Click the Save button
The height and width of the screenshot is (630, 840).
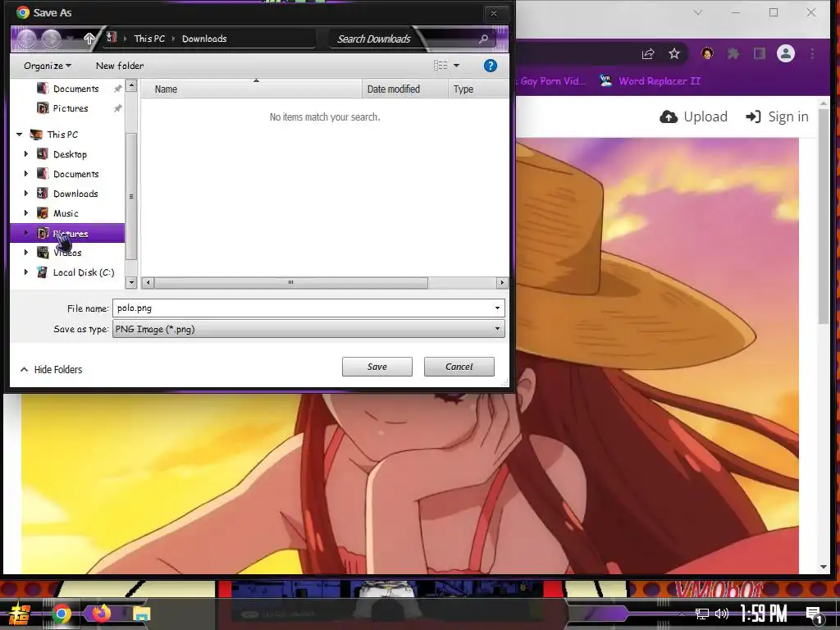pos(377,367)
